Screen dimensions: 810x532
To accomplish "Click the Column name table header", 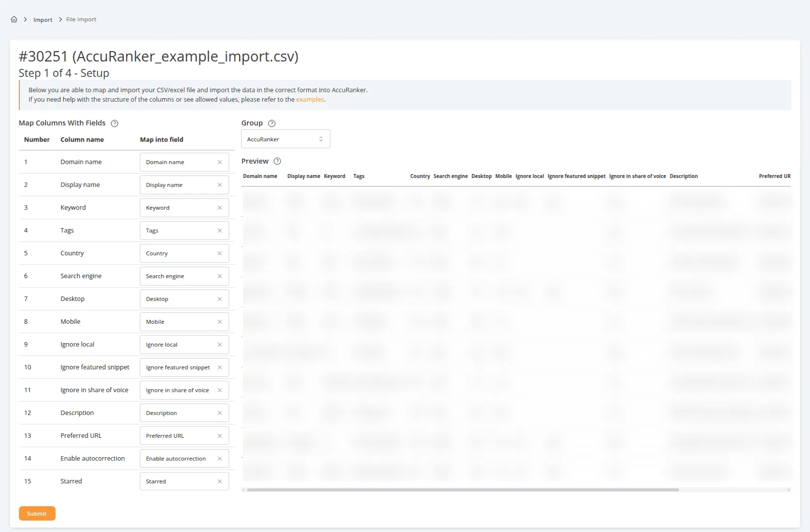I will point(82,140).
